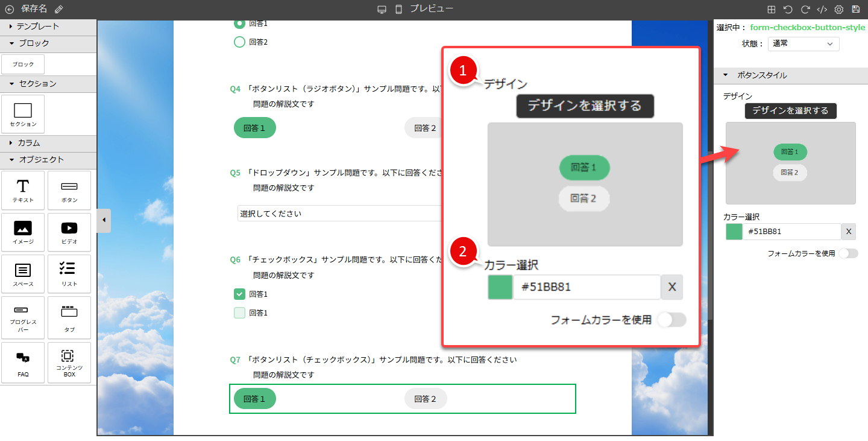This screenshot has height=441, width=868.
Task: Open the code view icon
Action: tap(822, 10)
